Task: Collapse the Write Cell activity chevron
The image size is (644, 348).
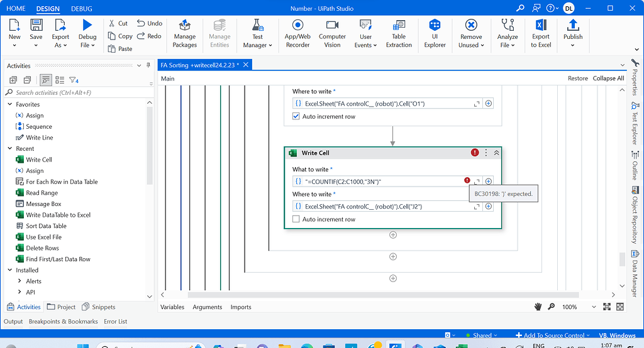Action: [x=497, y=153]
